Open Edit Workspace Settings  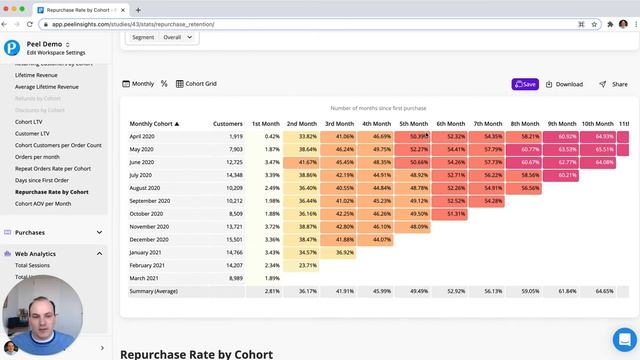(56, 53)
